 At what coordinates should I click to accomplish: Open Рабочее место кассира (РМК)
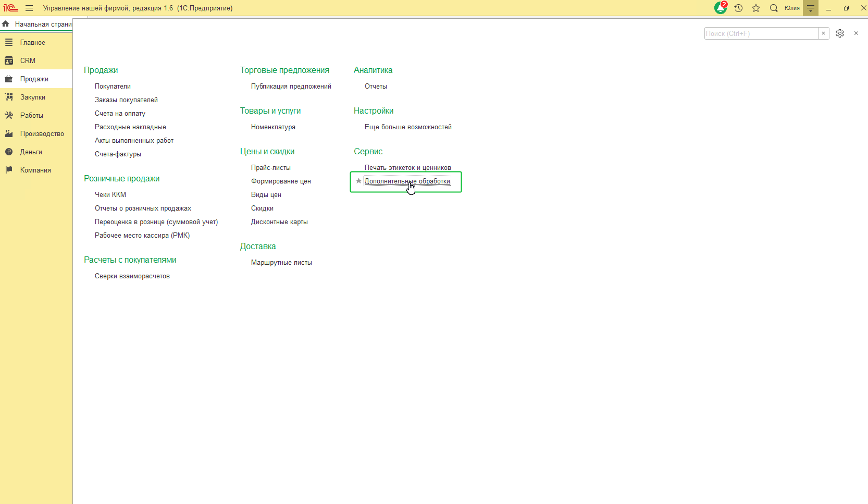pyautogui.click(x=142, y=235)
